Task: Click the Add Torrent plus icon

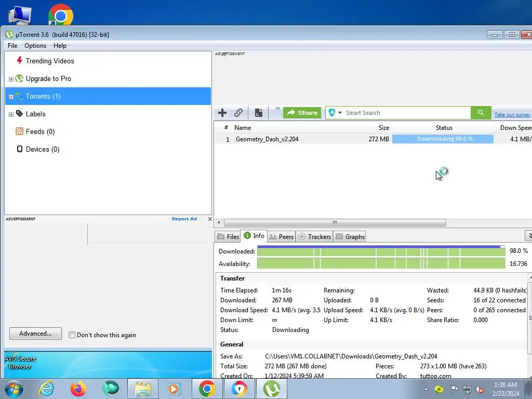Action: (222, 113)
